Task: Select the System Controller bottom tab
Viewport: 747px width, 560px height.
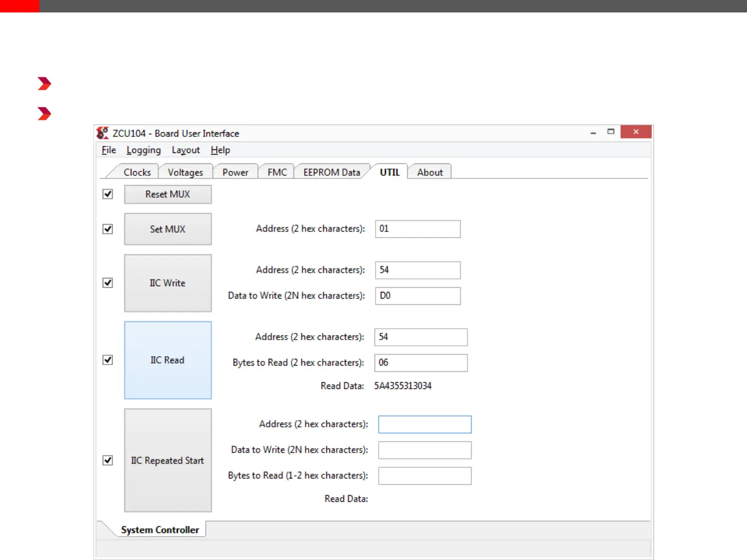Action: [160, 530]
